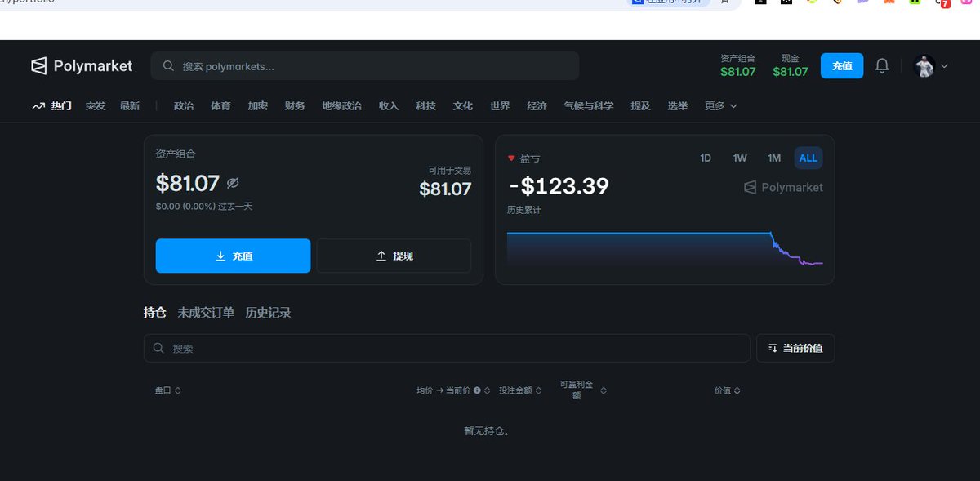Open the 体育 category

(x=220, y=106)
